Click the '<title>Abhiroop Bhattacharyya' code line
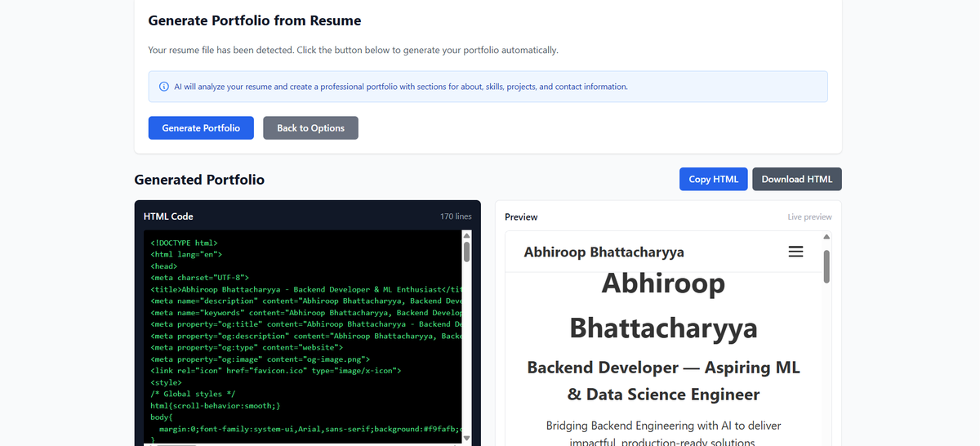The image size is (980, 446). pos(306,289)
